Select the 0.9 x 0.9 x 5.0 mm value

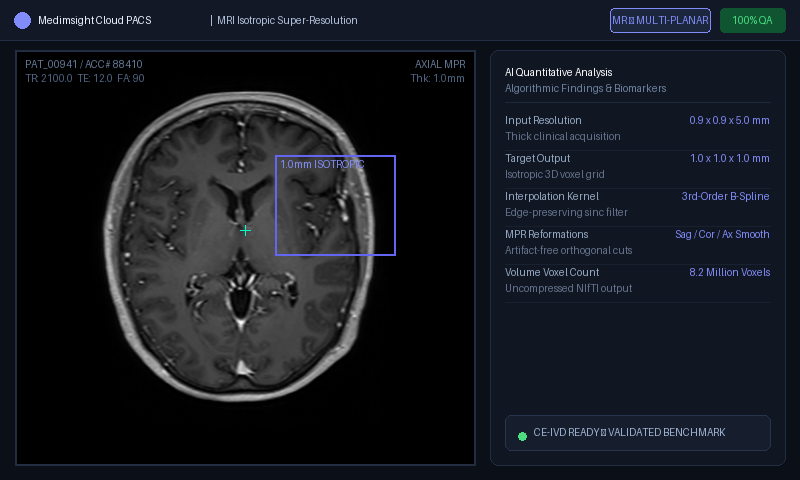pos(729,120)
